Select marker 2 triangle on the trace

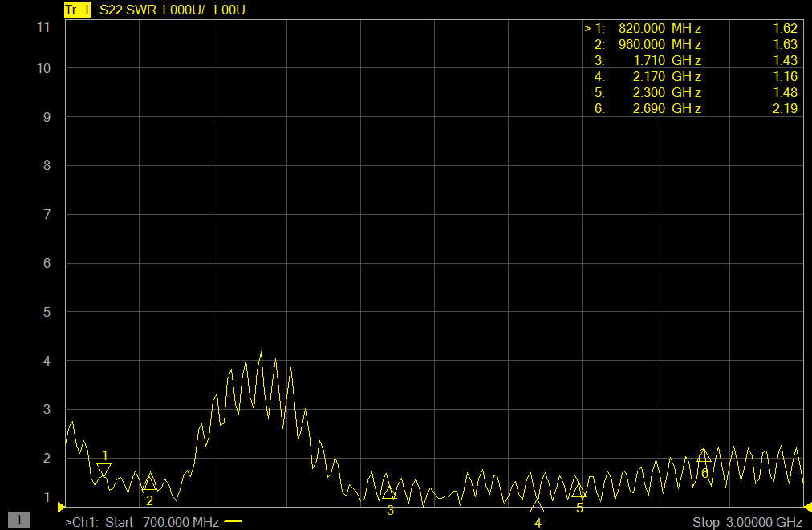(x=150, y=483)
